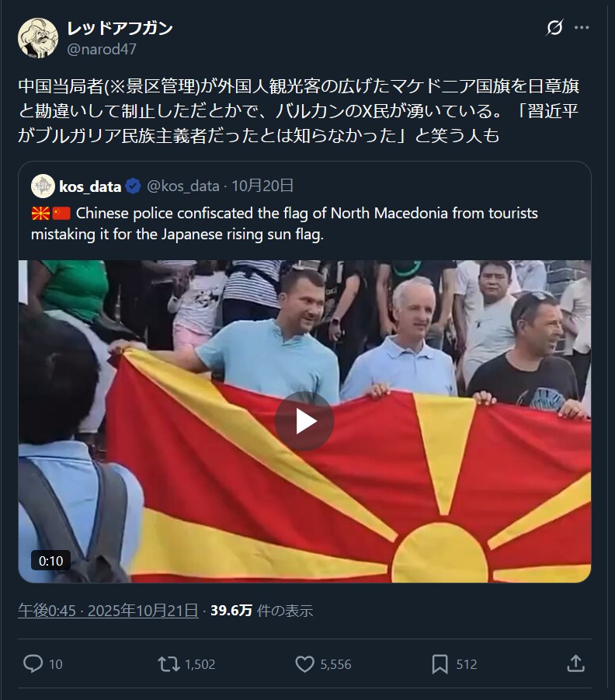Click the 0:10 video duration badge
The image size is (615, 700).
pos(51,561)
